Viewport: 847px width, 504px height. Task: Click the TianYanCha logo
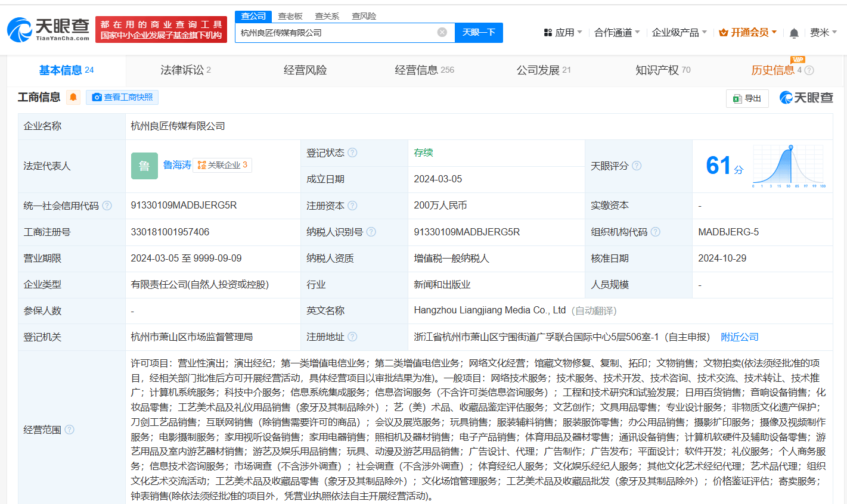click(x=48, y=29)
